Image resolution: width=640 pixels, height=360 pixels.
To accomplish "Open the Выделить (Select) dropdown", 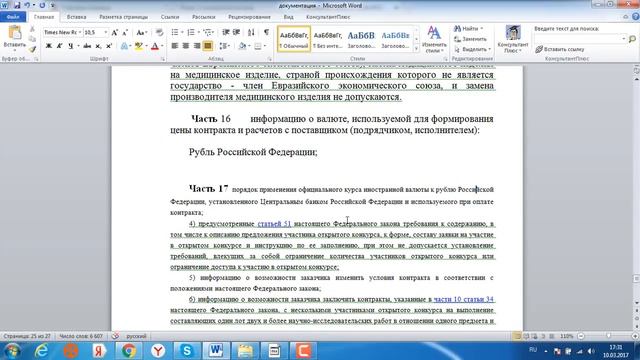I will coord(489,49).
